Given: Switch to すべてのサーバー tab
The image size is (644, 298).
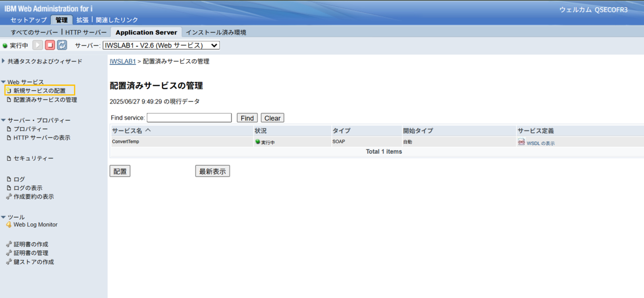Looking at the screenshot, I should pos(35,32).
